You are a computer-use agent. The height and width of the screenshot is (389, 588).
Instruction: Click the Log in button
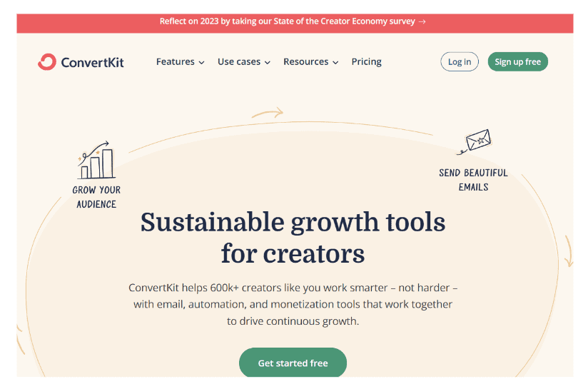pyautogui.click(x=460, y=61)
